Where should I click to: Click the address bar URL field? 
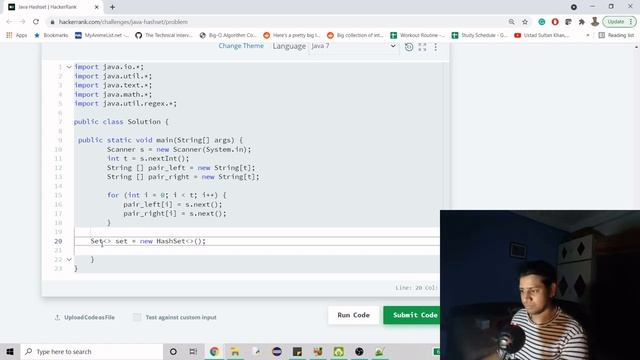coord(278,22)
